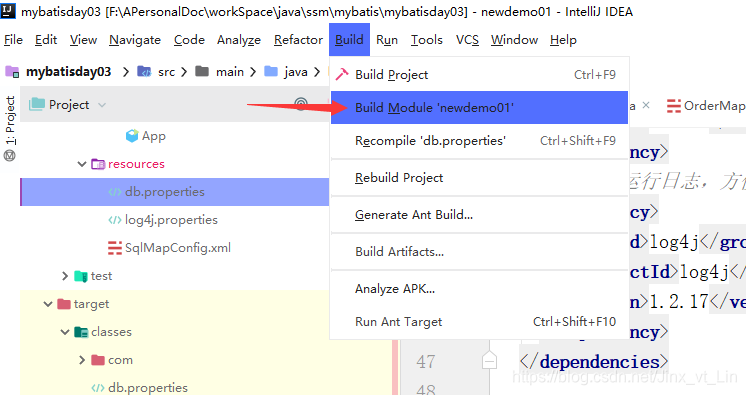Click the Maven M icon in left strip
Image resolution: width=746 pixels, height=395 pixels.
coord(10,156)
